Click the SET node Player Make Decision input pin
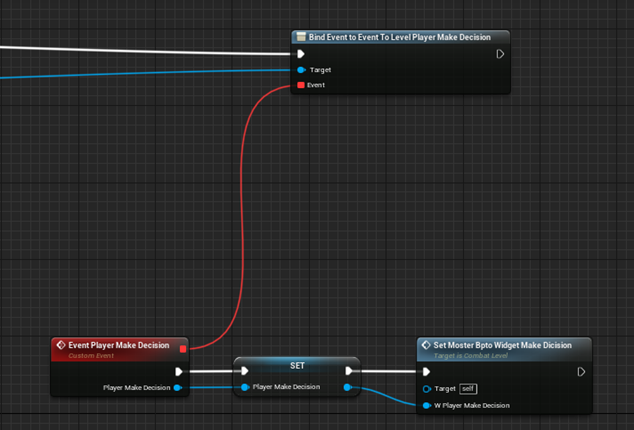The width and height of the screenshot is (634, 430). click(x=245, y=387)
